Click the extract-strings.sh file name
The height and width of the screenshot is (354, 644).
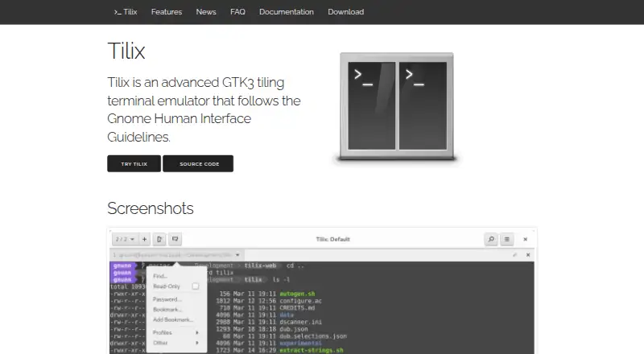pos(312,350)
